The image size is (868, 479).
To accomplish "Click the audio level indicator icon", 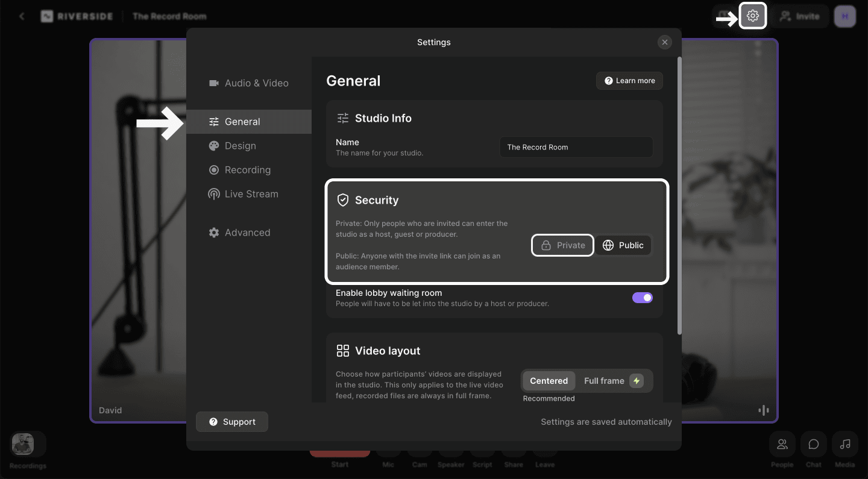I will (764, 410).
